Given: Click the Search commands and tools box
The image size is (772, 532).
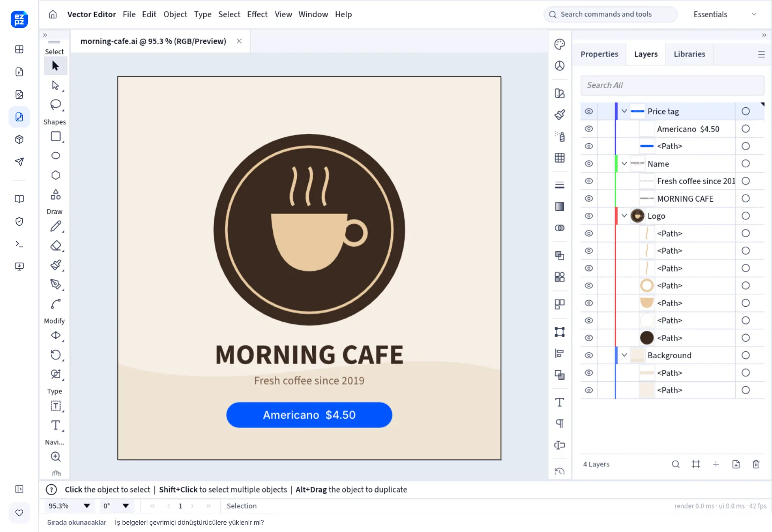Looking at the screenshot, I should (610, 14).
